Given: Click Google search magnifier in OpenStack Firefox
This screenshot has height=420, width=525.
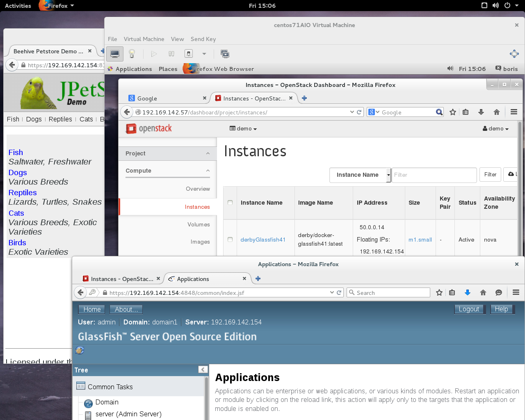Looking at the screenshot, I should pos(439,112).
